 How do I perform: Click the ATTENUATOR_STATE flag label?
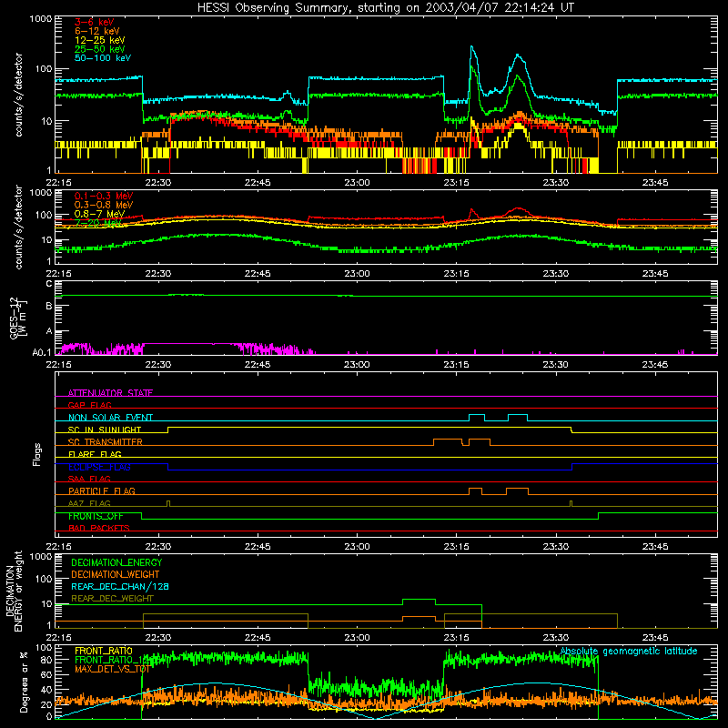click(x=110, y=393)
